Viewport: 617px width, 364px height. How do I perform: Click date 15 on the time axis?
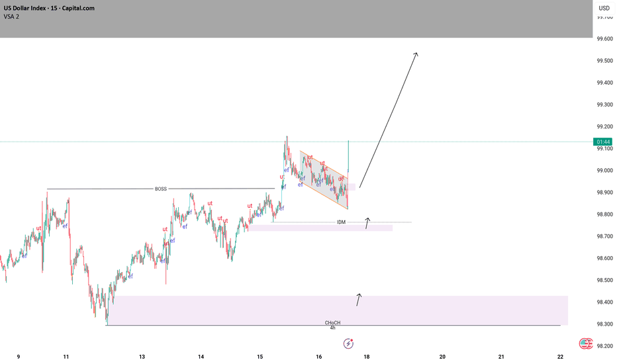pos(260,357)
